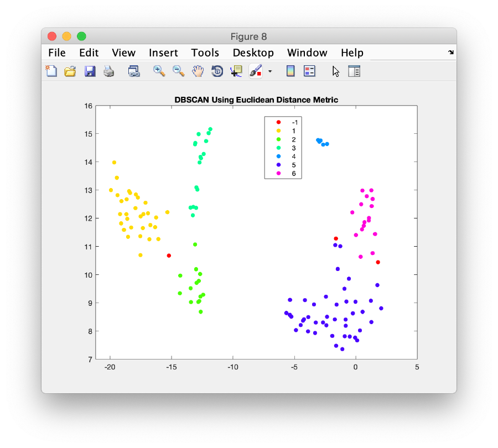
Task: Open the Desktop menu
Action: 253,53
